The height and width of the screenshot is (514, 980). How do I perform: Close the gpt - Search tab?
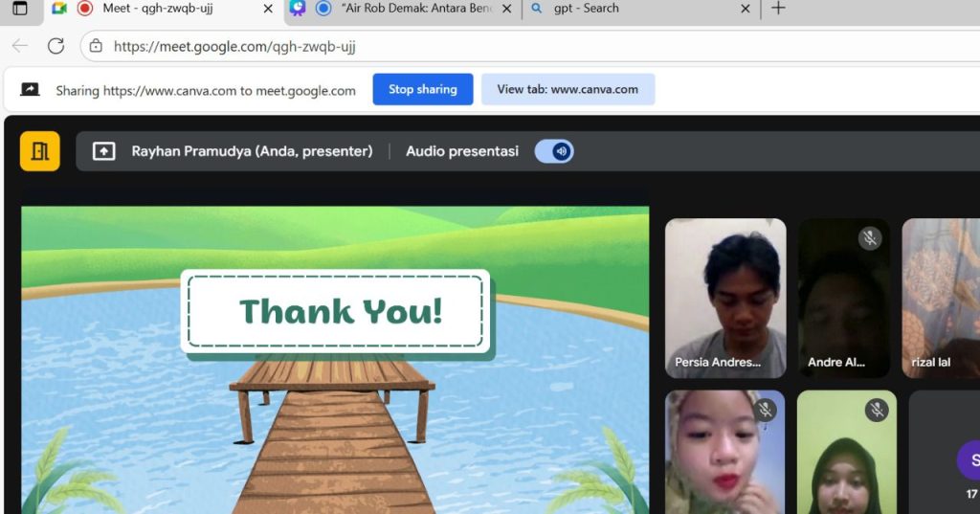(x=745, y=9)
